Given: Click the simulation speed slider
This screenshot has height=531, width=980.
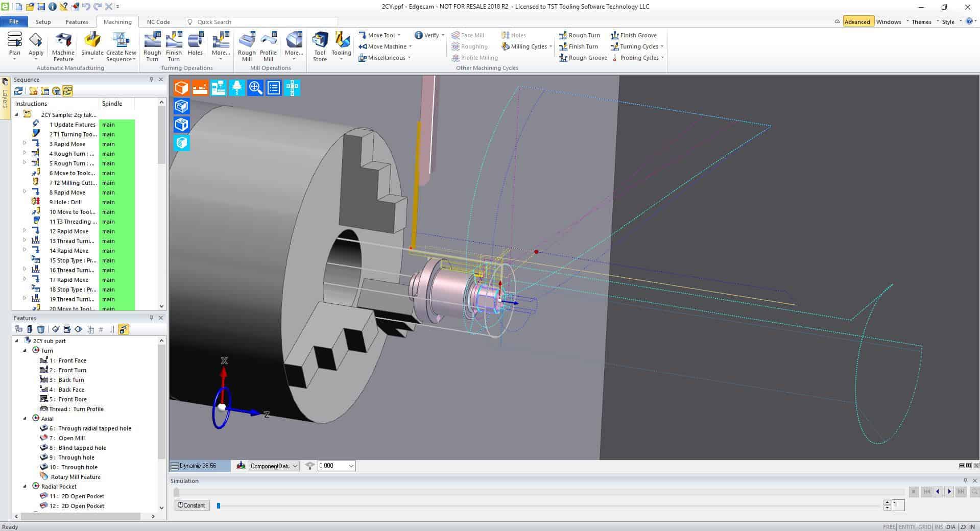Looking at the screenshot, I should (549, 505).
